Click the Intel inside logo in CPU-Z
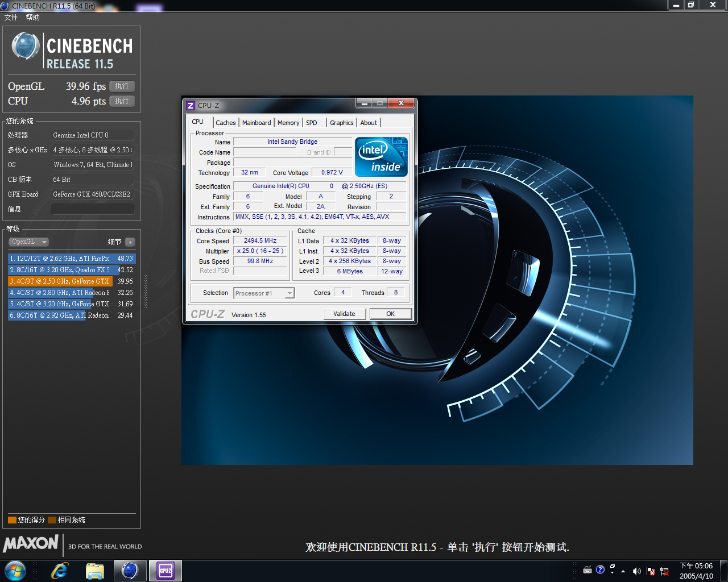728x582 pixels. [381, 156]
